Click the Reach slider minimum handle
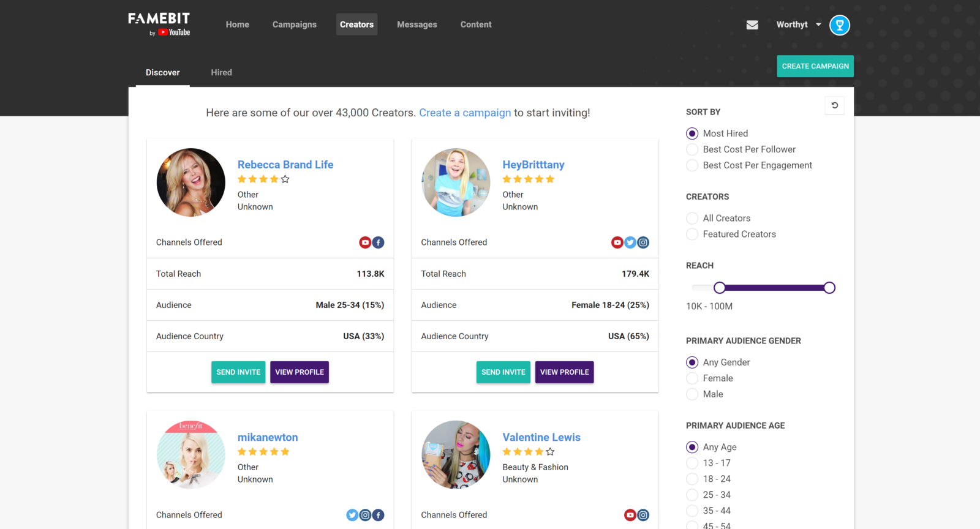This screenshot has width=980, height=529. (720, 288)
